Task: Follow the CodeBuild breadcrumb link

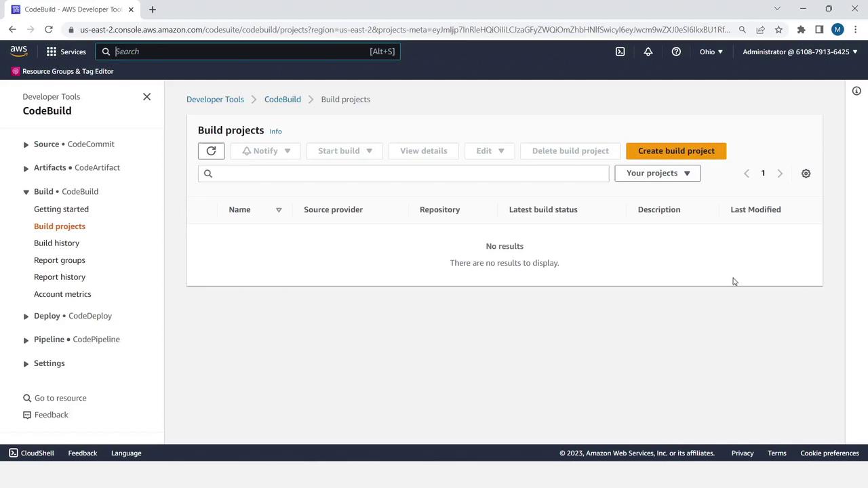Action: pyautogui.click(x=283, y=100)
